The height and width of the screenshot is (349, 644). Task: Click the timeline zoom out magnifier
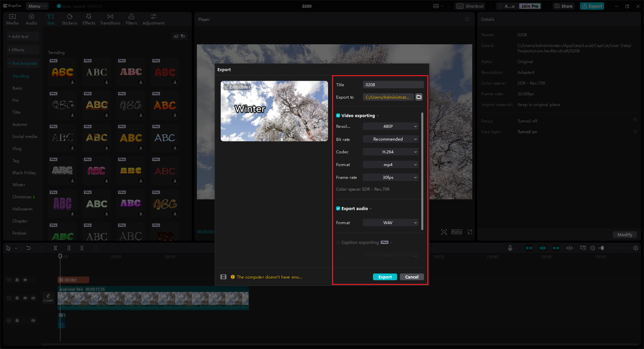[593, 248]
